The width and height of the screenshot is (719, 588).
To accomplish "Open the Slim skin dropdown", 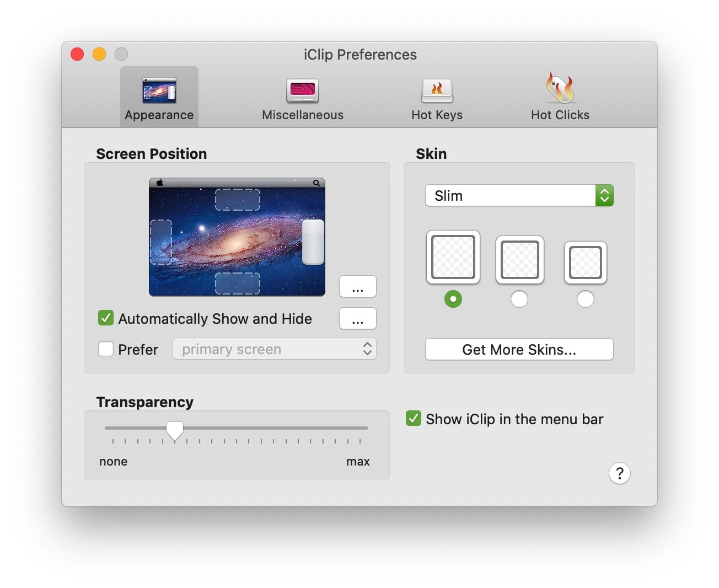I will pos(519,195).
